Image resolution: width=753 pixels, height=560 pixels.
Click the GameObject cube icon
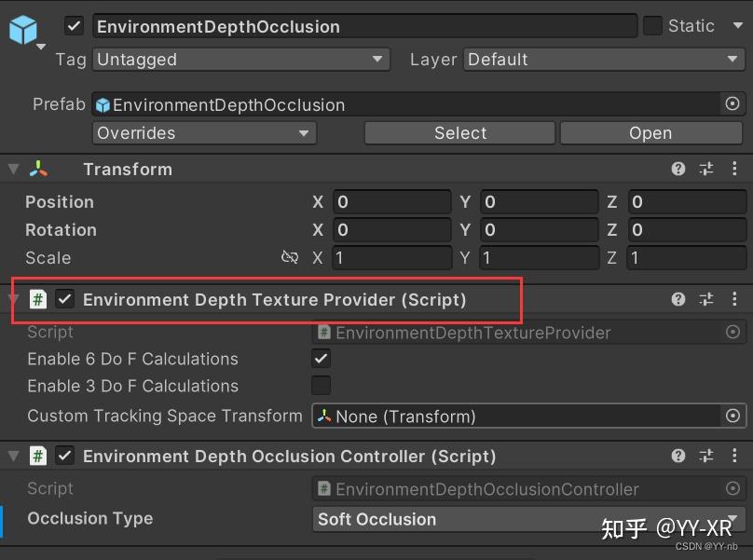22,29
